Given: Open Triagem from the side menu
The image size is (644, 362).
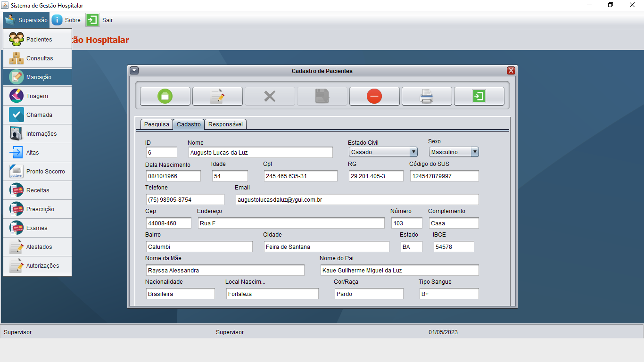Looking at the screenshot, I should point(37,96).
